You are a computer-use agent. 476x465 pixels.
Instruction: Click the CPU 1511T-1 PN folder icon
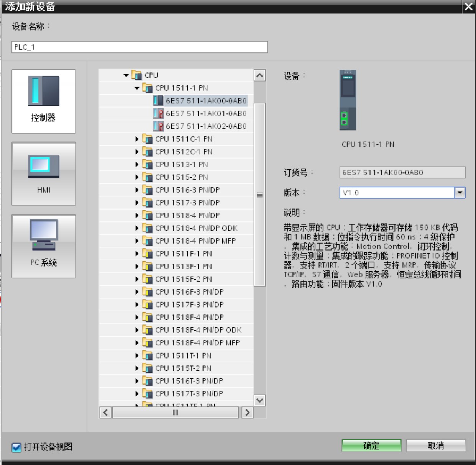click(148, 355)
